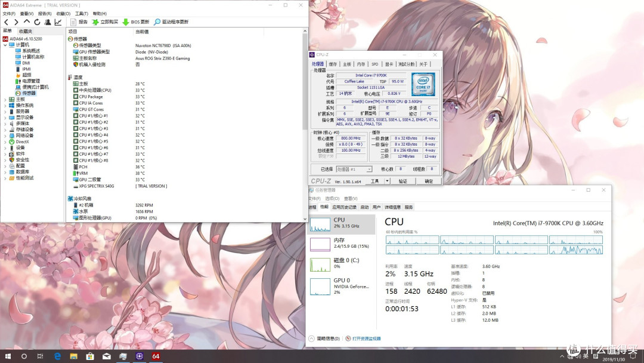Select 系统概述 in the tree

pyautogui.click(x=31, y=51)
